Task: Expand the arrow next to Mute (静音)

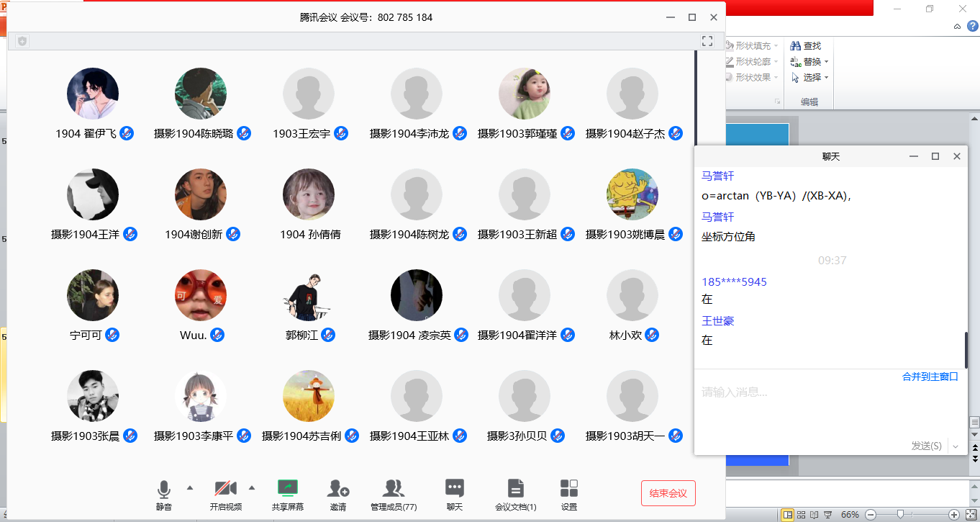Action: click(x=190, y=487)
